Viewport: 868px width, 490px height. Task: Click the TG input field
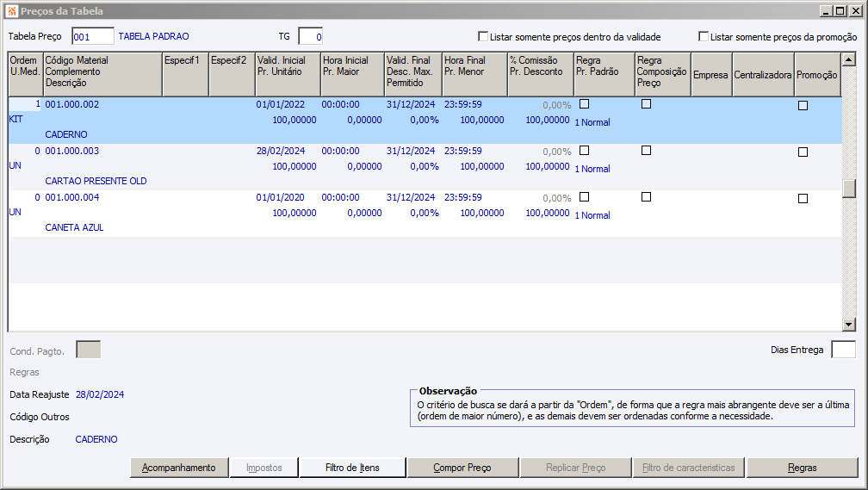click(x=310, y=36)
